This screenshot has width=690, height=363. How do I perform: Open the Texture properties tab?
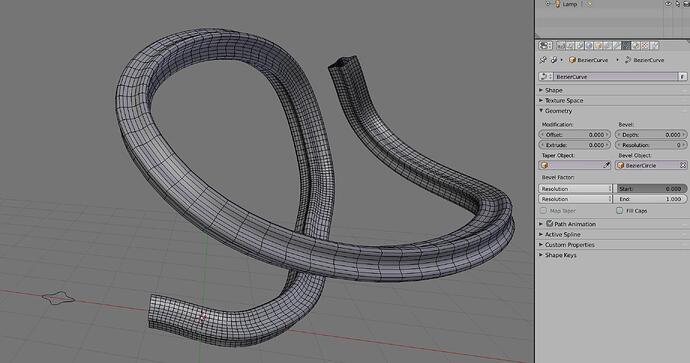[x=645, y=45]
